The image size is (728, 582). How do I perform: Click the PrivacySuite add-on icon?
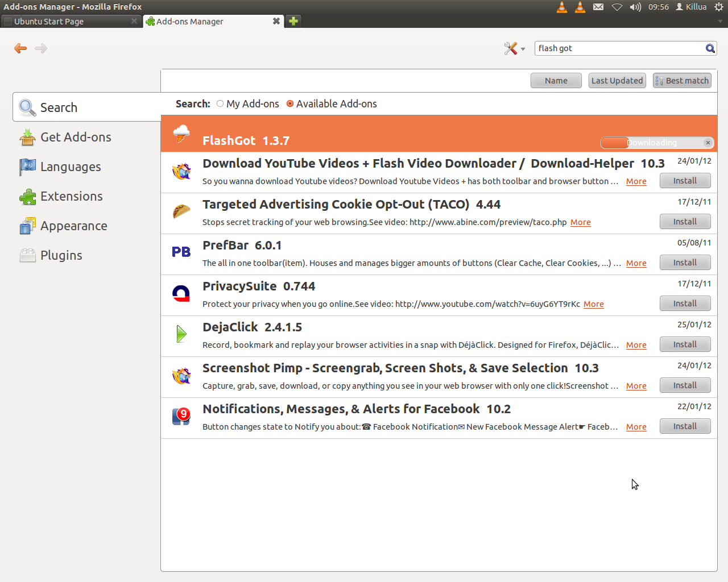[181, 293]
